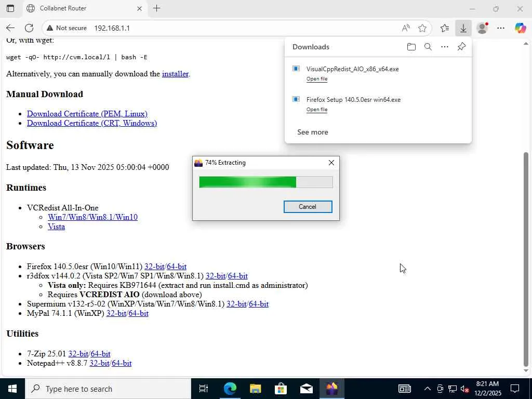Open Microsoft Edge from taskbar
This screenshot has height=399, width=532.
click(x=230, y=389)
